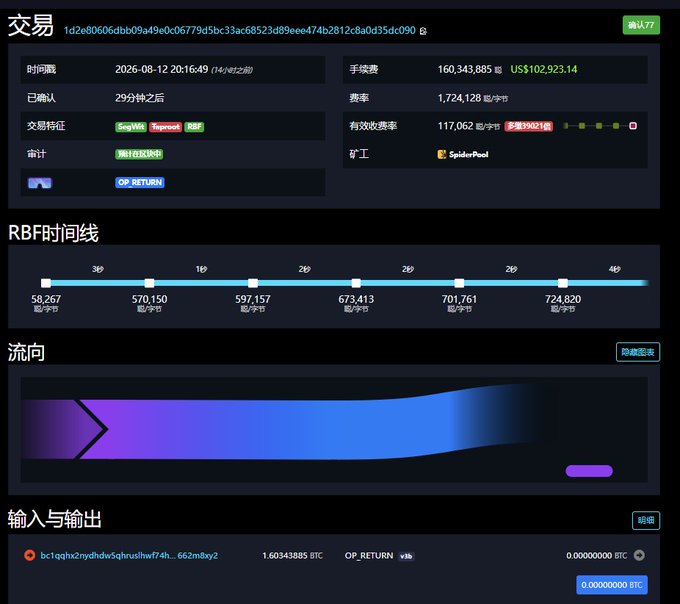Viewport: 680px width, 604px height.
Task: Click the red input arrow icon beside bc1qqhx2 address
Action: [x=29, y=555]
